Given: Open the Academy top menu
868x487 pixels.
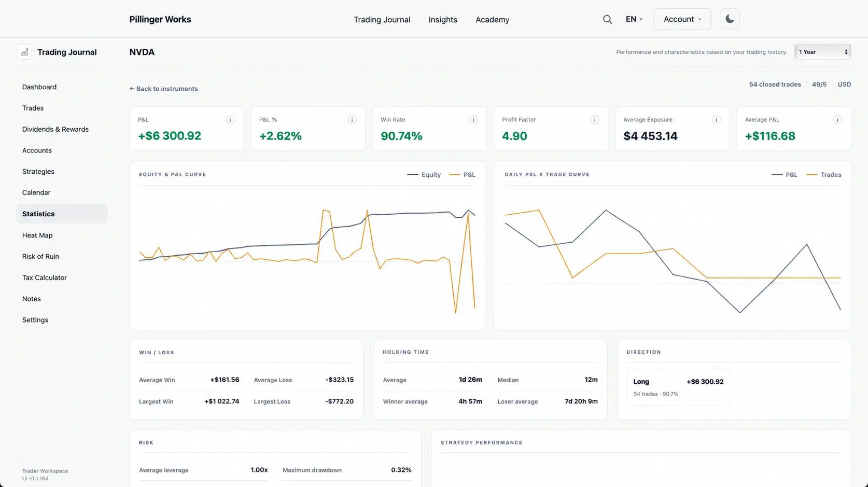Looking at the screenshot, I should (493, 20).
